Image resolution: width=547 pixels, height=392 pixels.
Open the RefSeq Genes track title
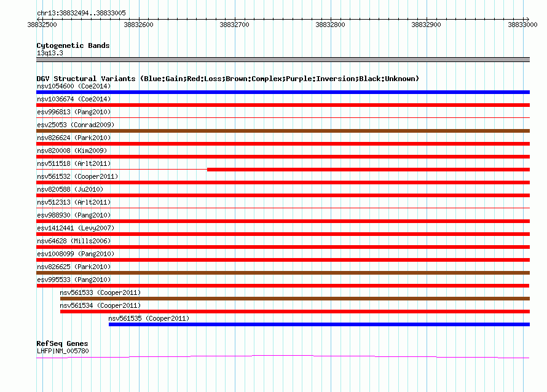click(62, 343)
